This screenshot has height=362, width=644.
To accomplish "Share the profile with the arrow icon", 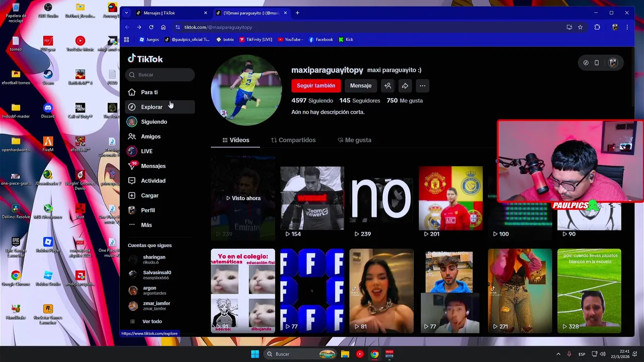I will point(405,85).
